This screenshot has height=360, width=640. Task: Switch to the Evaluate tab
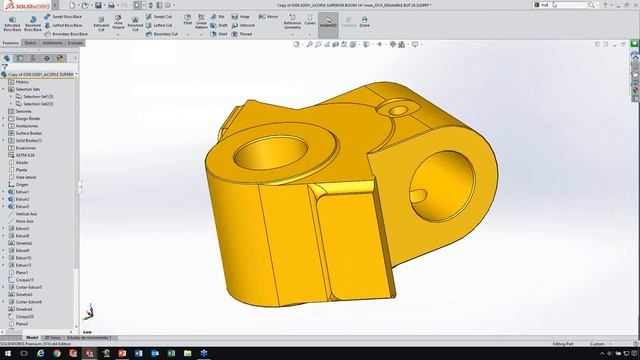(75, 43)
